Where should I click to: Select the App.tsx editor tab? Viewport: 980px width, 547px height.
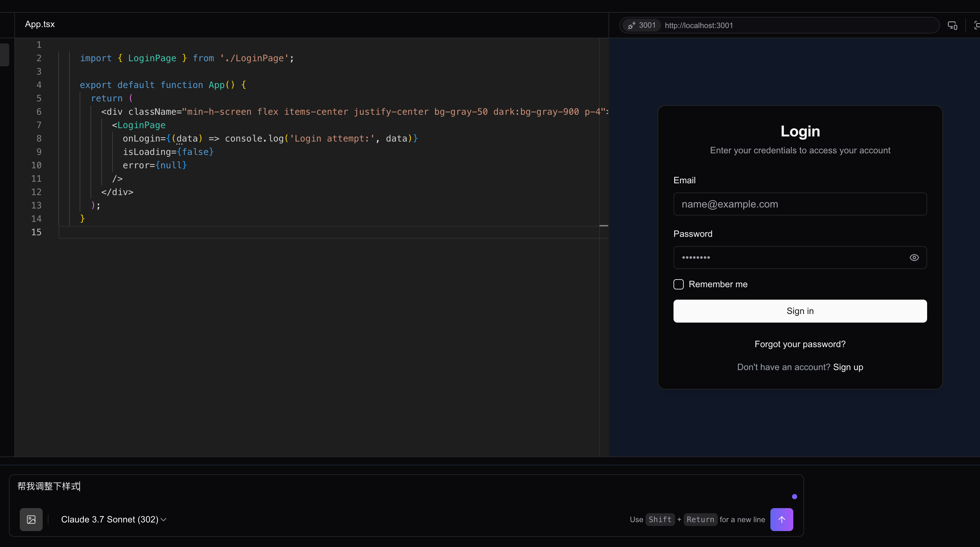pos(40,24)
